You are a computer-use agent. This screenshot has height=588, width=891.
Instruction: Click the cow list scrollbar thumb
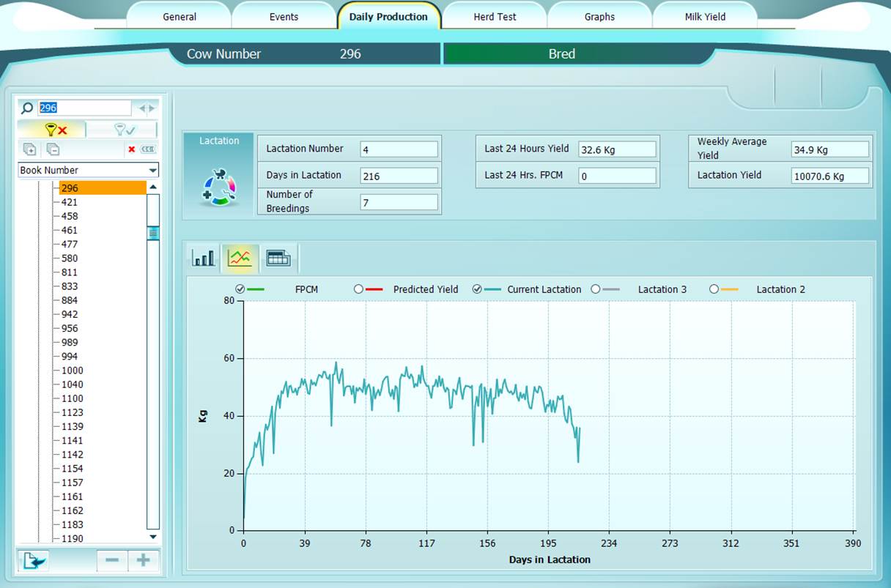click(153, 233)
